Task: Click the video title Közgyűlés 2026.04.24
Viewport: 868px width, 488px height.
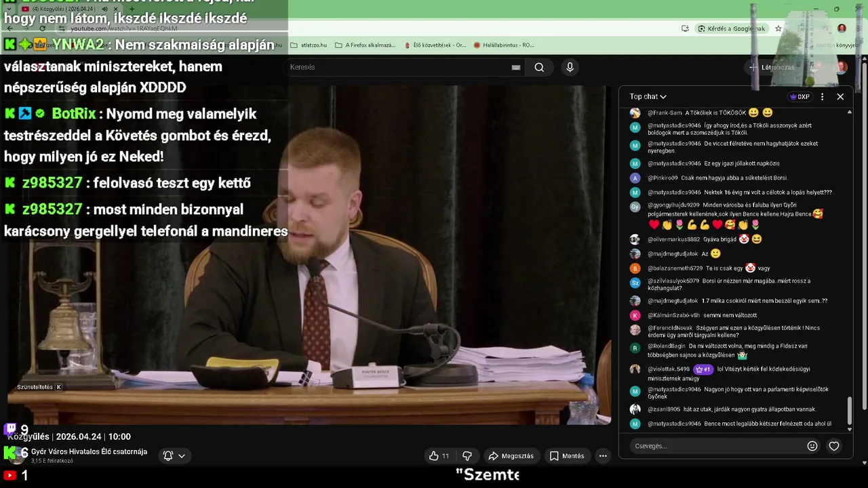Action: 69,436
